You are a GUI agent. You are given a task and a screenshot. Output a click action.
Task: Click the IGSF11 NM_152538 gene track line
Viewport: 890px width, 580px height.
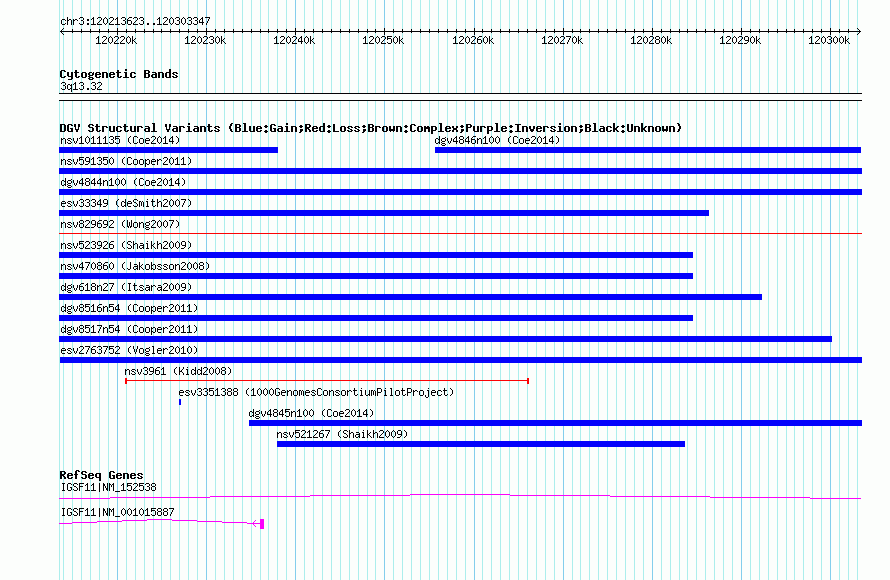pyautogui.click(x=460, y=497)
